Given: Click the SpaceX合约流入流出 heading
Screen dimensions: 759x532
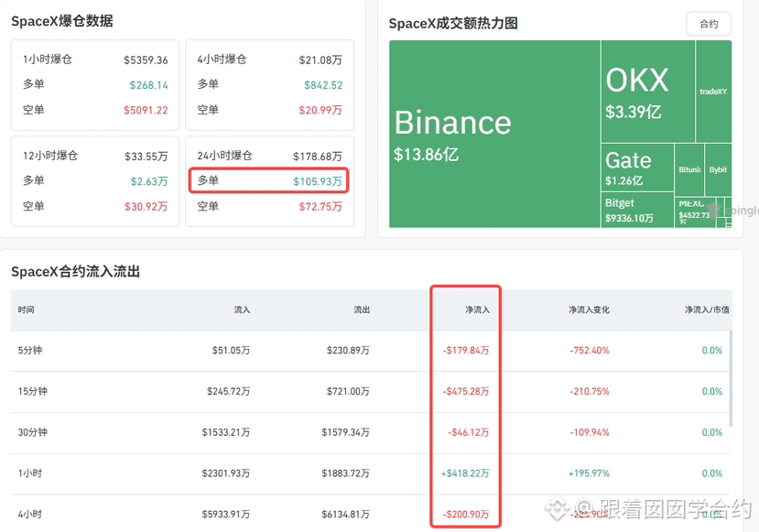Looking at the screenshot, I should (75, 272).
